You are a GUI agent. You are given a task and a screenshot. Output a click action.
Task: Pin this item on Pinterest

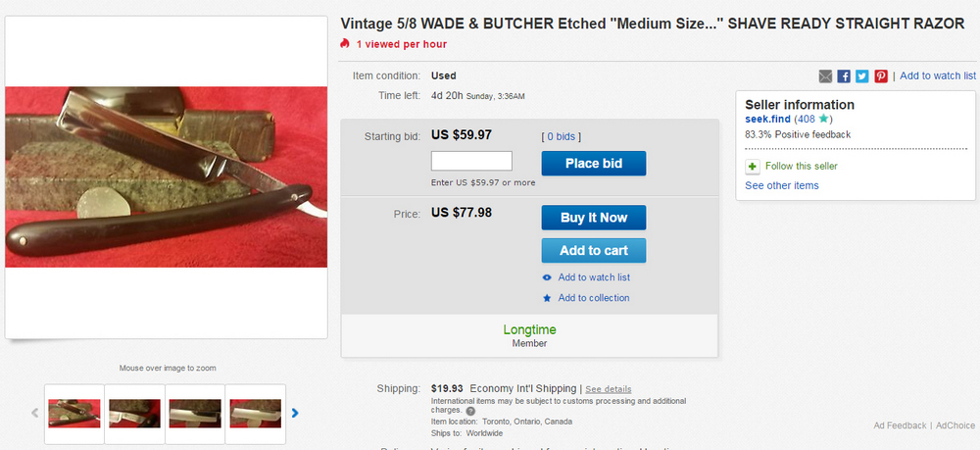point(881,76)
